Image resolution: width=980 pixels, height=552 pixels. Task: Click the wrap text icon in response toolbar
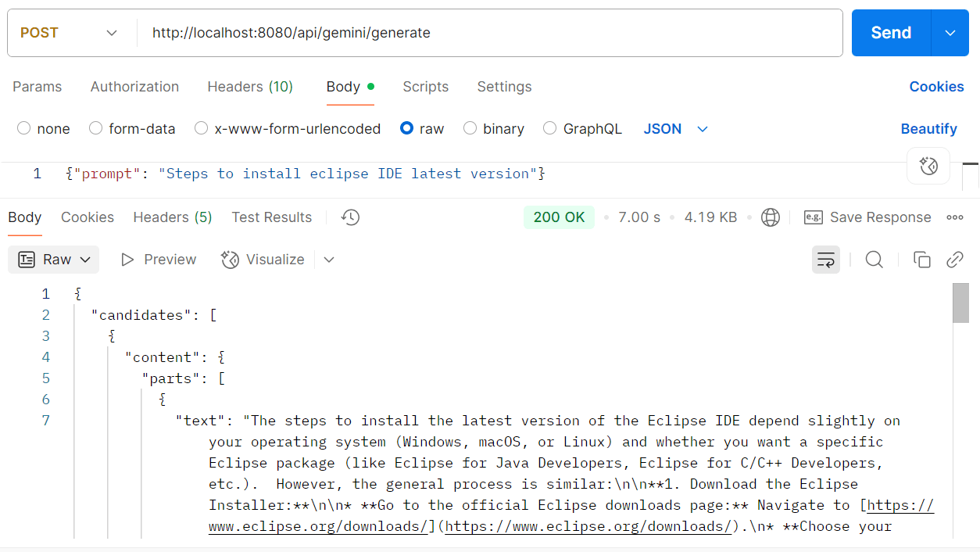(x=826, y=259)
